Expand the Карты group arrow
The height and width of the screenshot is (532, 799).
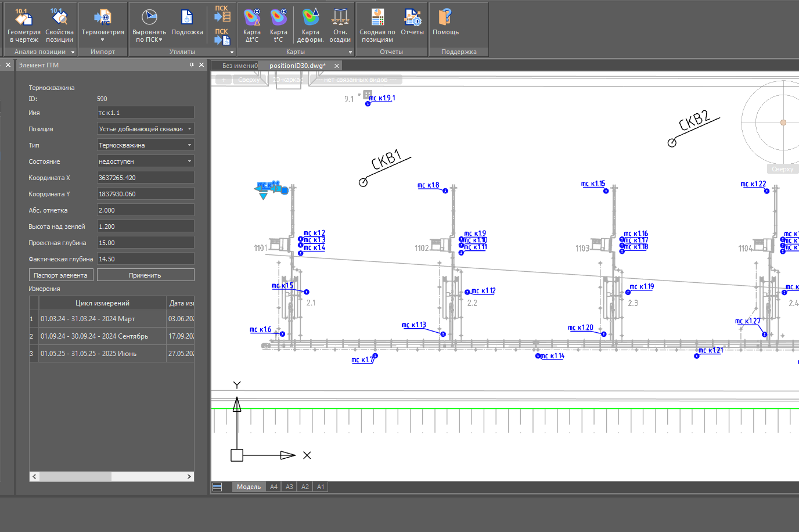[350, 52]
